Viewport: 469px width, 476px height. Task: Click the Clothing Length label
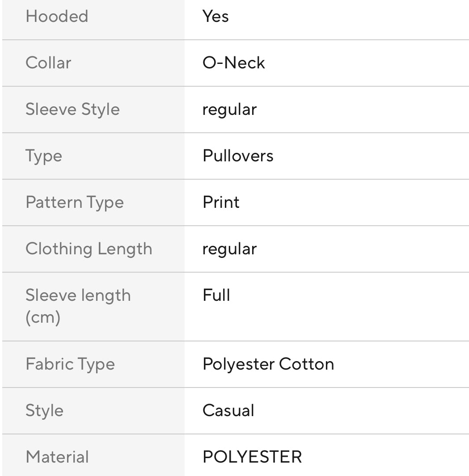point(89,249)
